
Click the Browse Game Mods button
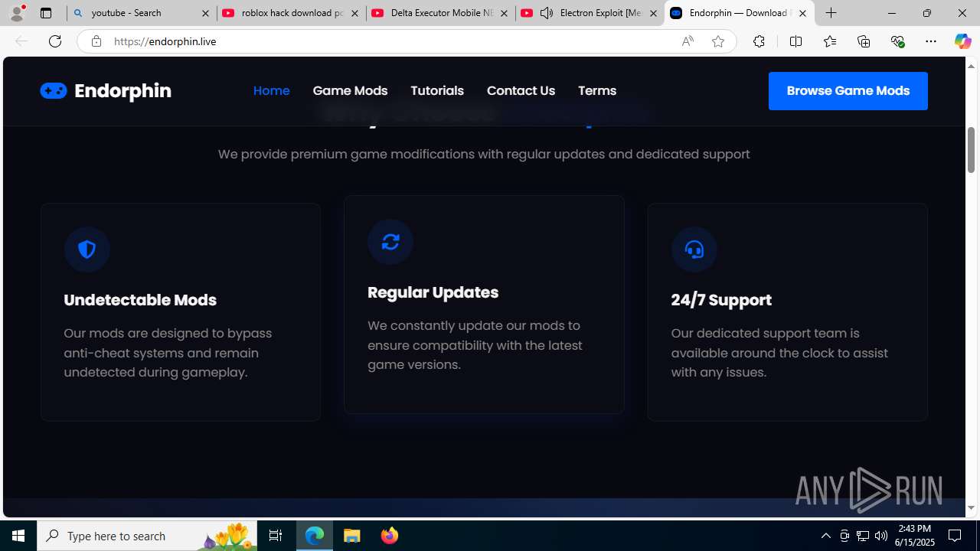(x=848, y=91)
